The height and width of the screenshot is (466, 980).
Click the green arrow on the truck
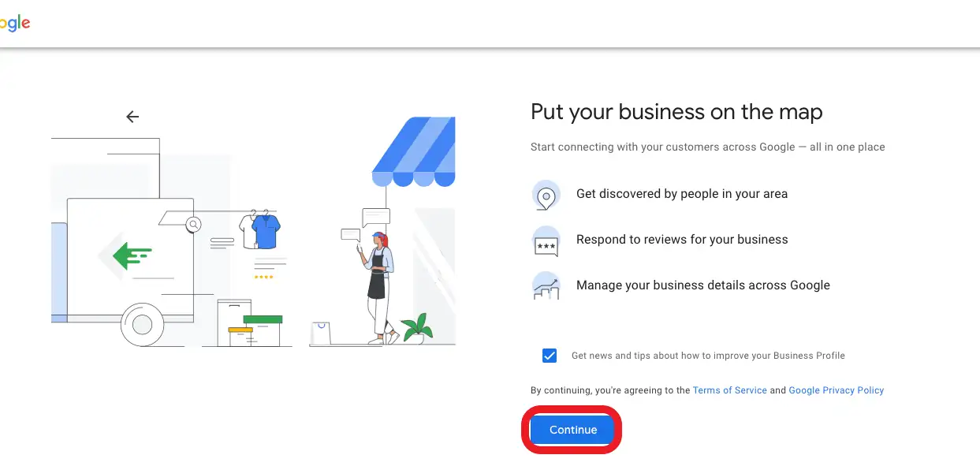click(131, 255)
